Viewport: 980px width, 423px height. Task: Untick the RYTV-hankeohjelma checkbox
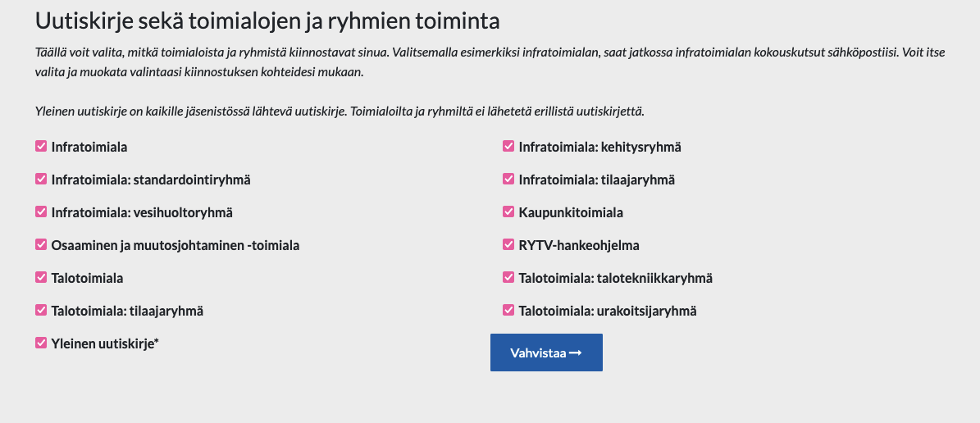[x=508, y=245]
